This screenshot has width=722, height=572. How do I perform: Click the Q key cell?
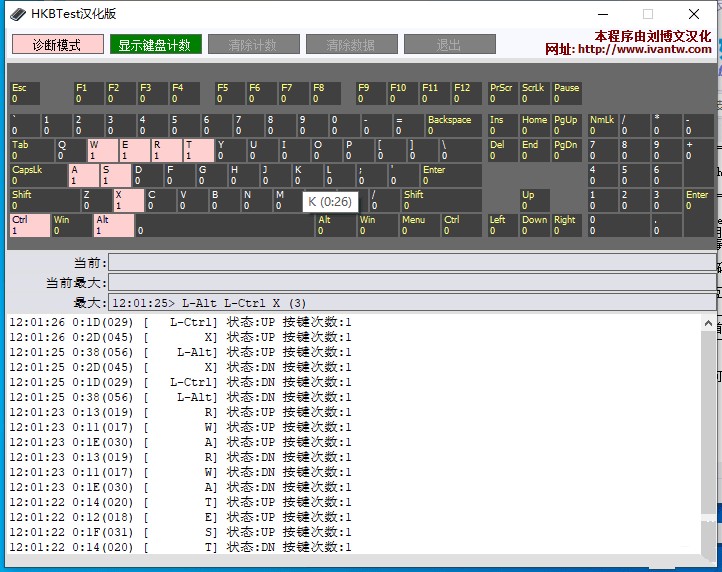[x=70, y=151]
